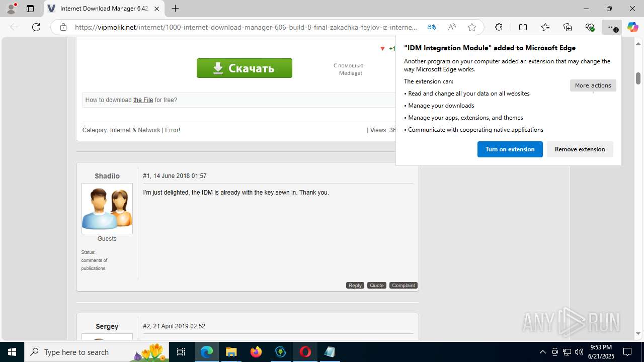Click the username Sergey

click(x=107, y=326)
